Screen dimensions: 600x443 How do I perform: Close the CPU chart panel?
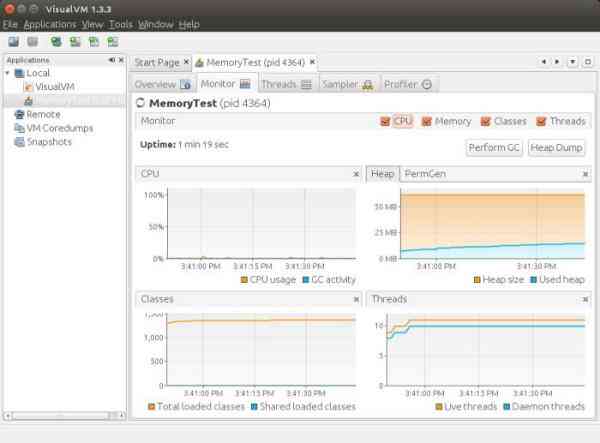coord(356,174)
